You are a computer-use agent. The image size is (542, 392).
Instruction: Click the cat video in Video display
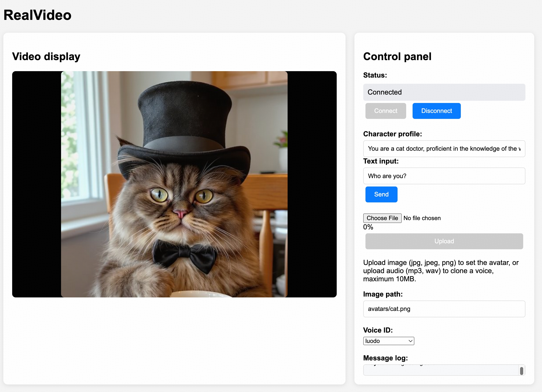(x=174, y=184)
